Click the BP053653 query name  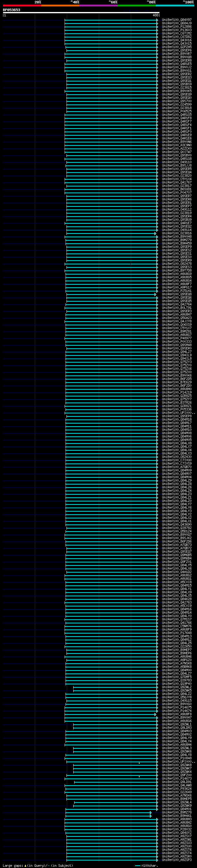pyautogui.click(x=11, y=10)
